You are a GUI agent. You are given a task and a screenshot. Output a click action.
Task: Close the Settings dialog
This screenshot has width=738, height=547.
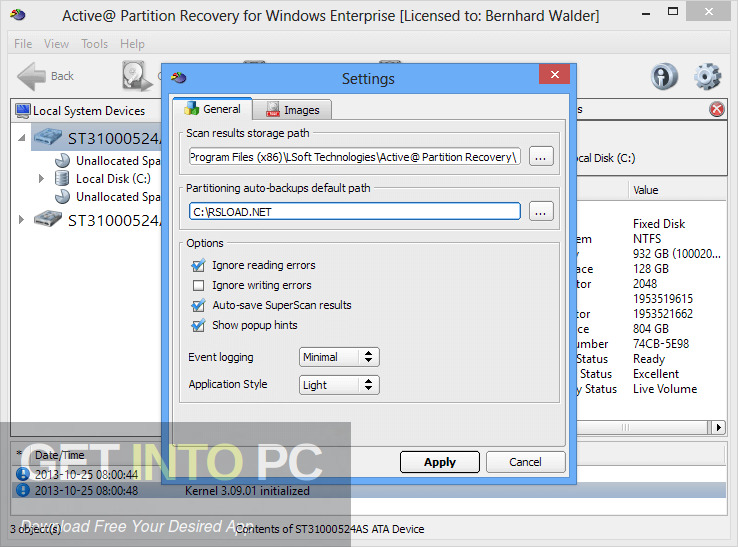click(x=554, y=74)
